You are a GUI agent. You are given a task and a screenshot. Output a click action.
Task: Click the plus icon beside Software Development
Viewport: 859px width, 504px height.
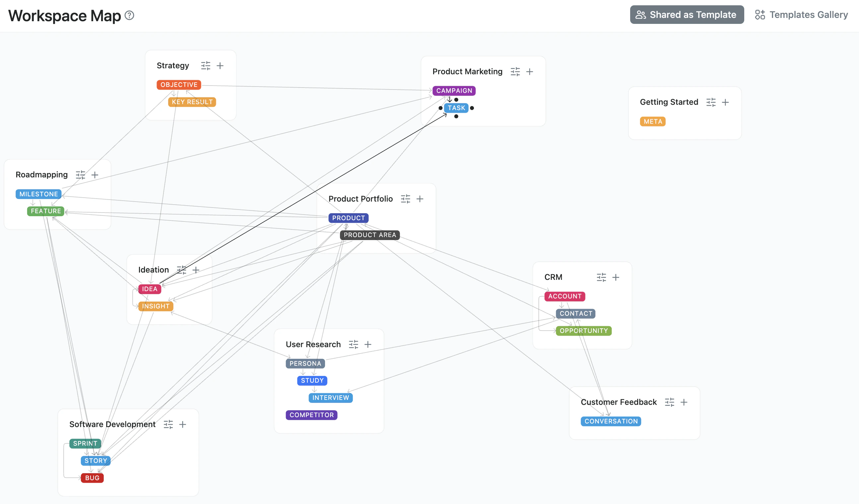click(x=183, y=424)
